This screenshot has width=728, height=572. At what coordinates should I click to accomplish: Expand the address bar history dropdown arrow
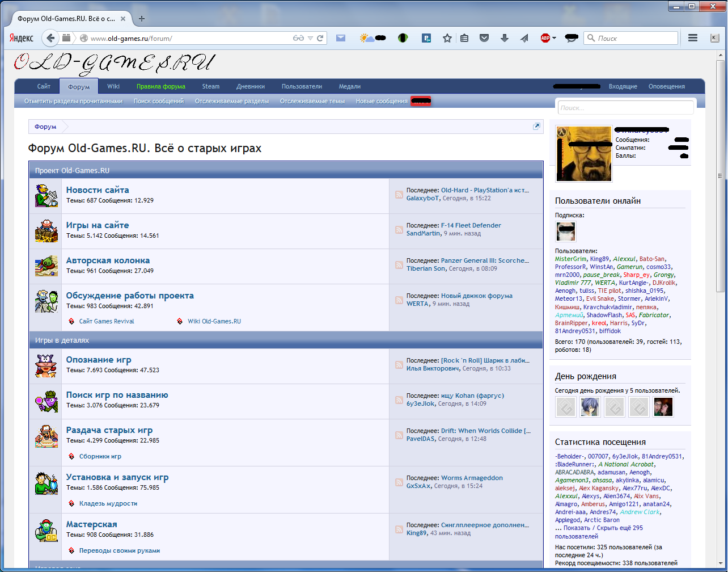point(310,38)
